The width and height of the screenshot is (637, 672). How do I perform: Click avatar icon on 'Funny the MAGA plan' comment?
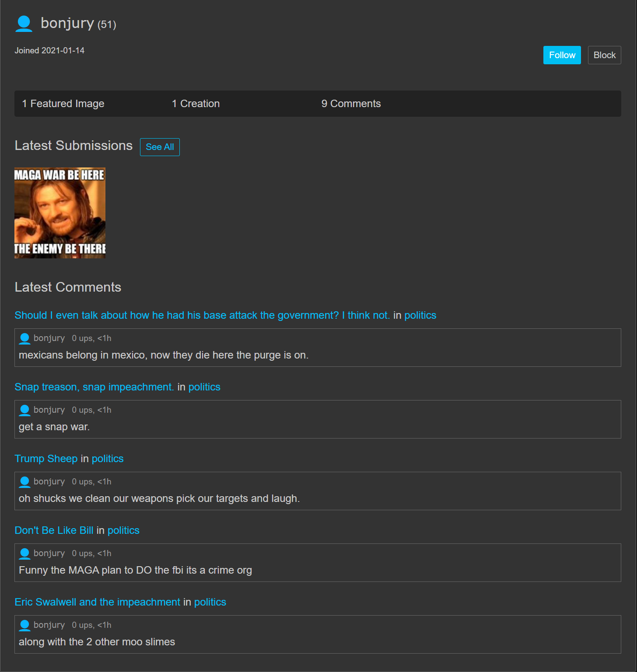[25, 554]
